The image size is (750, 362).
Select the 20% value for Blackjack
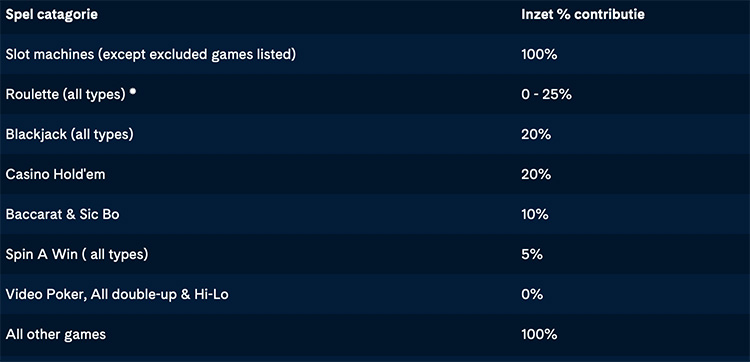536,134
